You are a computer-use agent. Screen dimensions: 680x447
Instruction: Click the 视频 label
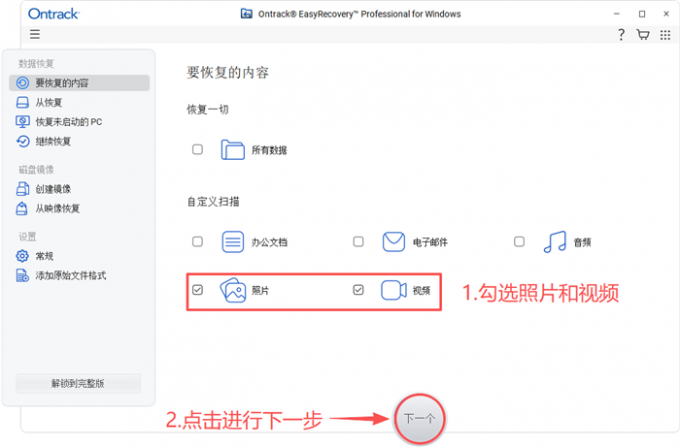421,290
